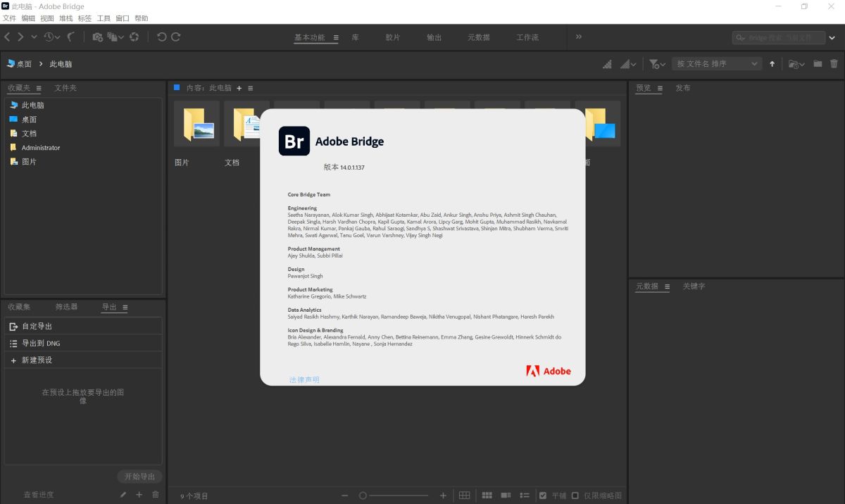This screenshot has width=845, height=504.
Task: Click 查看进度 in the export panel
Action: tap(39, 495)
